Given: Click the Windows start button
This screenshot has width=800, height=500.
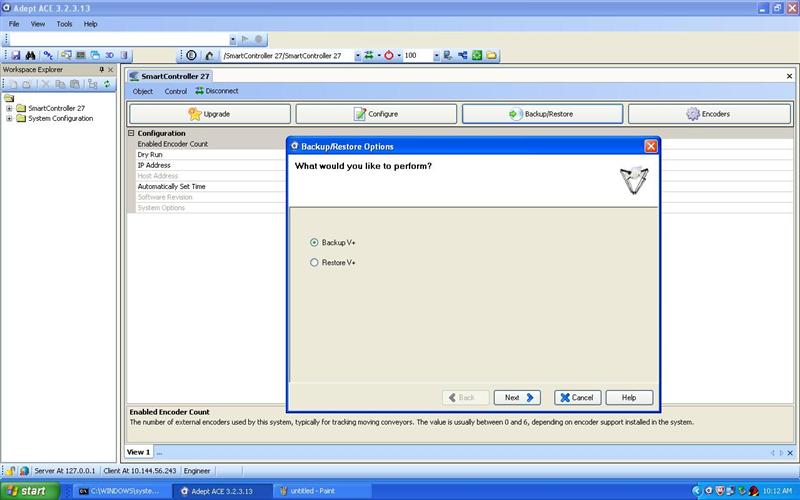Looking at the screenshot, I should (x=29, y=491).
